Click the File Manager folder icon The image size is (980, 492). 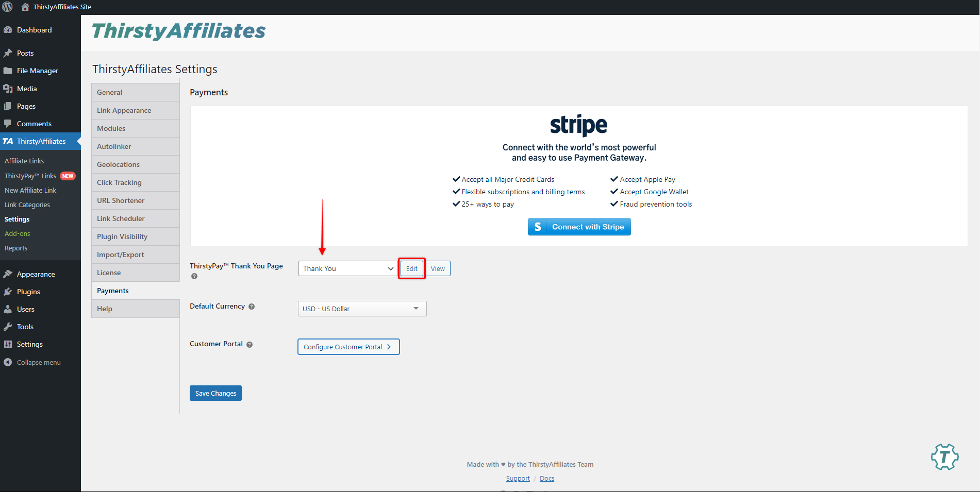[8, 71]
